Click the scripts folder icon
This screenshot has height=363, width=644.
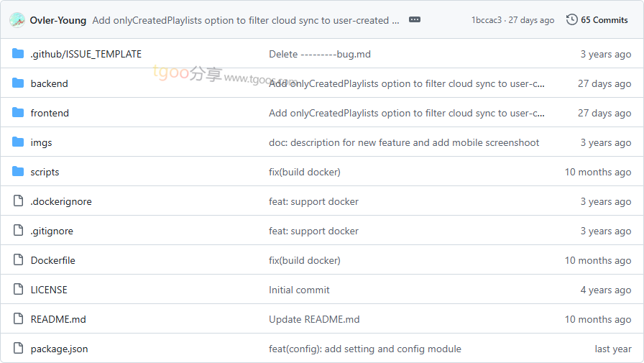point(18,172)
